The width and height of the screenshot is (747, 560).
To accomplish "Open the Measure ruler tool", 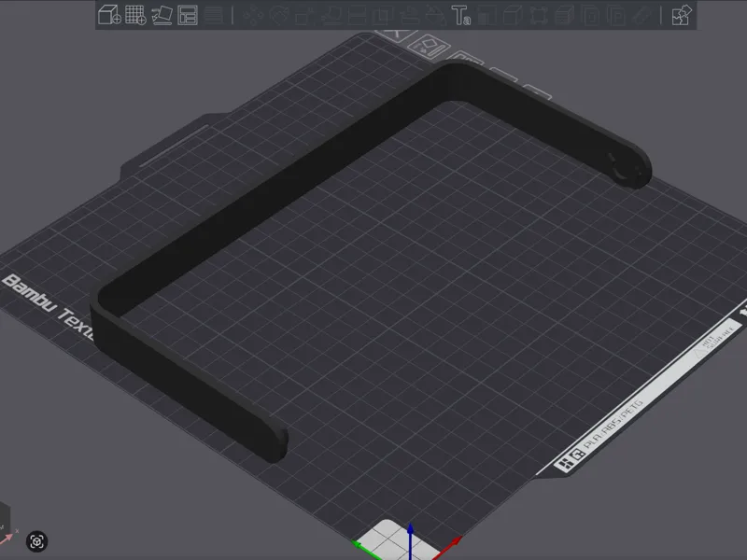I will tap(642, 15).
